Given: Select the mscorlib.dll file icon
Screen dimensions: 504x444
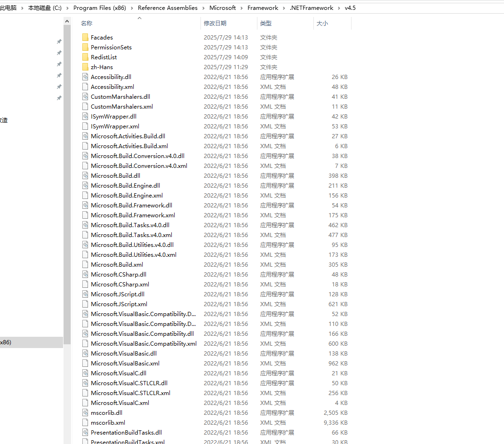Looking at the screenshot, I should [85, 412].
